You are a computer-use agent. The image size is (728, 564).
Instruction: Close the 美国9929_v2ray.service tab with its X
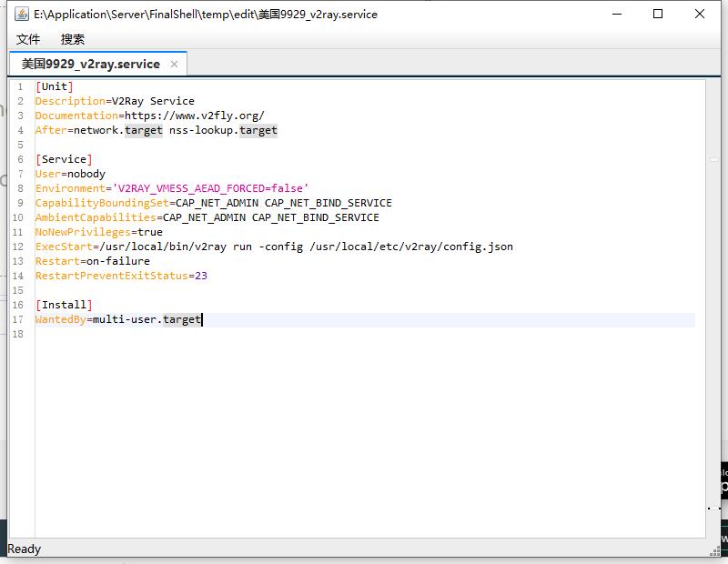pos(174,64)
